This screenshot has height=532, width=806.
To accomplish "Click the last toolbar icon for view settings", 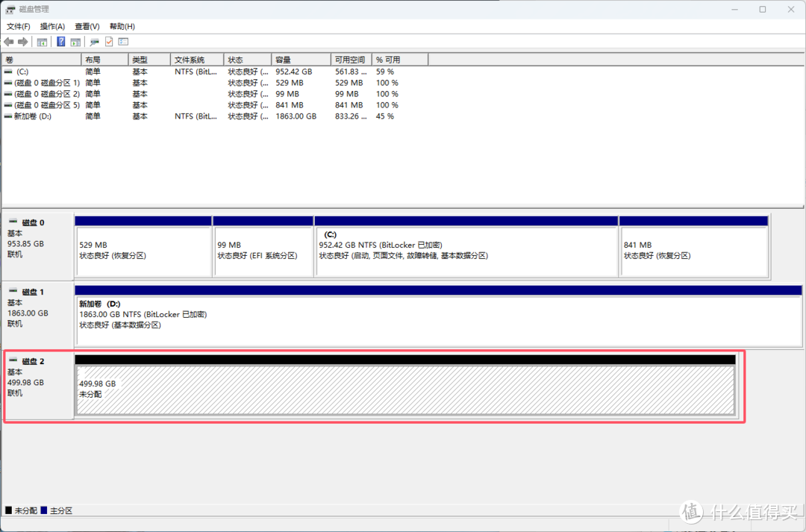I will tap(123, 42).
